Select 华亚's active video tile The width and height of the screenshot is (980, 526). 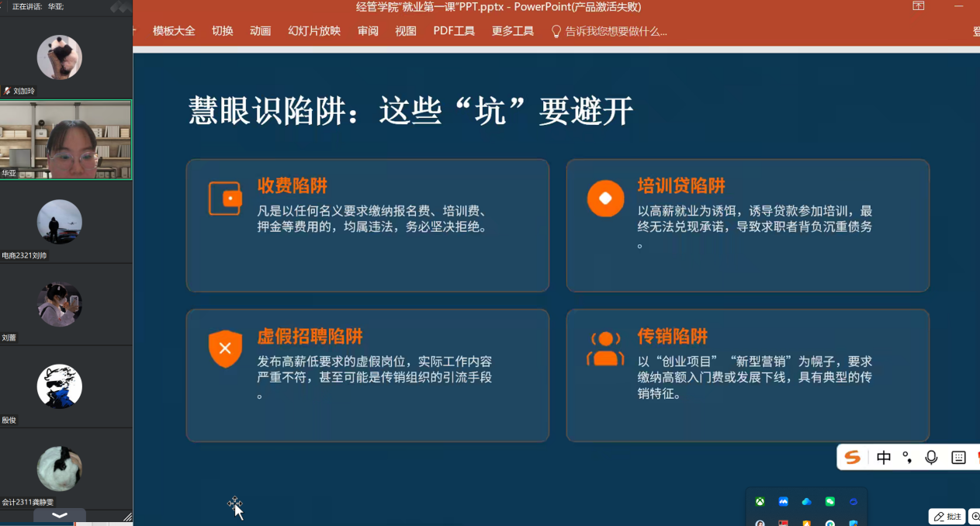point(66,140)
